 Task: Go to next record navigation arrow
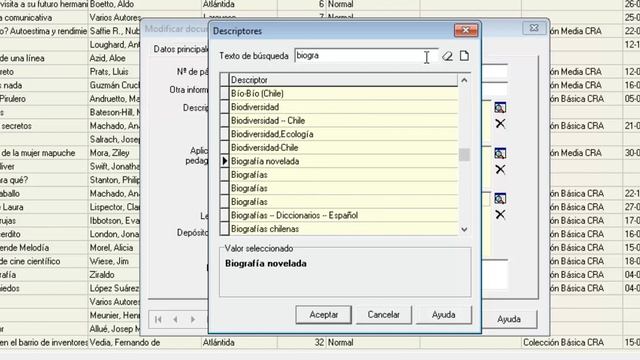193,319
